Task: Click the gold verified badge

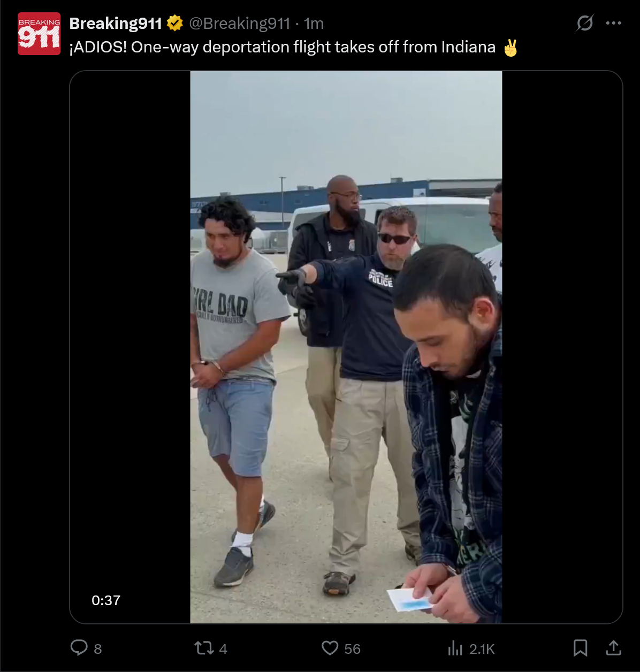Action: [x=175, y=23]
